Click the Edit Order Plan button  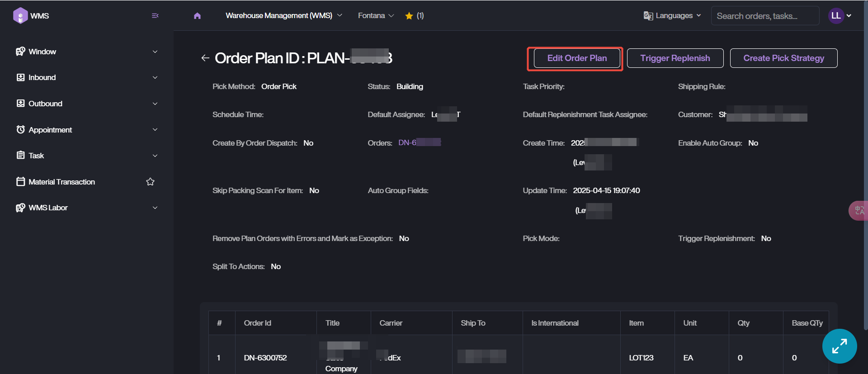[577, 58]
